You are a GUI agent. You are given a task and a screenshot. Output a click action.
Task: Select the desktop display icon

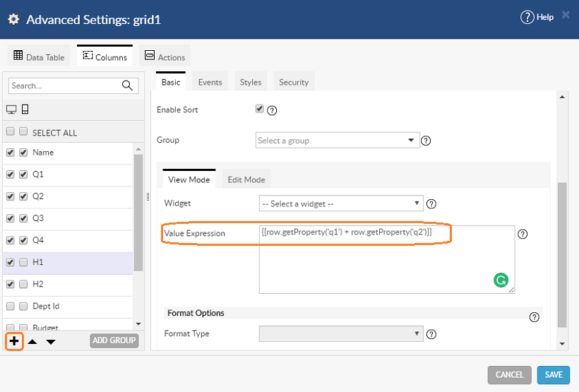(11, 109)
